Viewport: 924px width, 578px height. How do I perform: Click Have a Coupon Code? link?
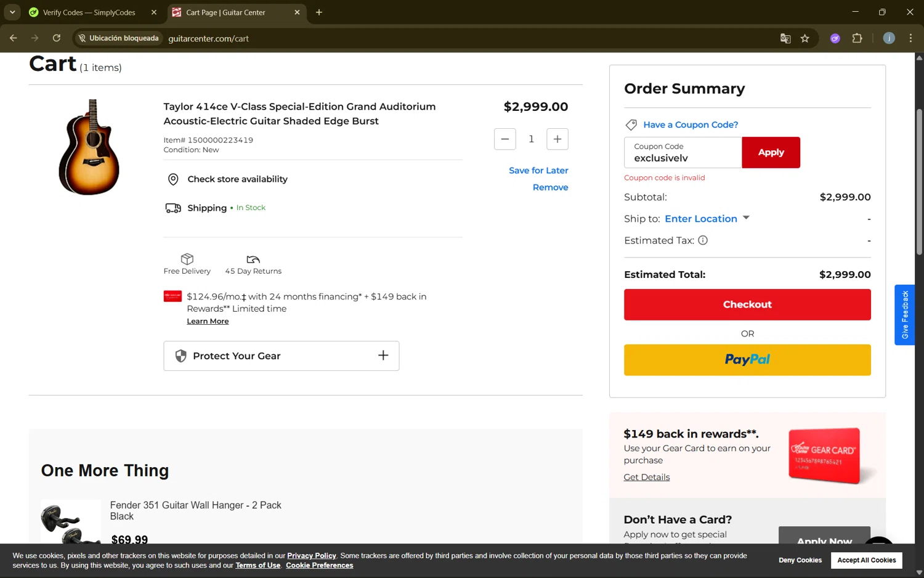point(691,125)
